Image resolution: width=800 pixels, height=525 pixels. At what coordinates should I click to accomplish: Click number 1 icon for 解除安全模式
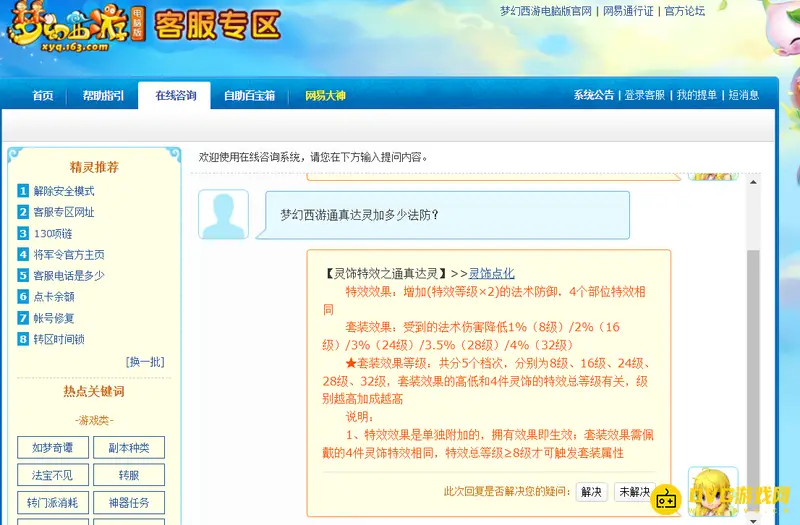tap(23, 191)
